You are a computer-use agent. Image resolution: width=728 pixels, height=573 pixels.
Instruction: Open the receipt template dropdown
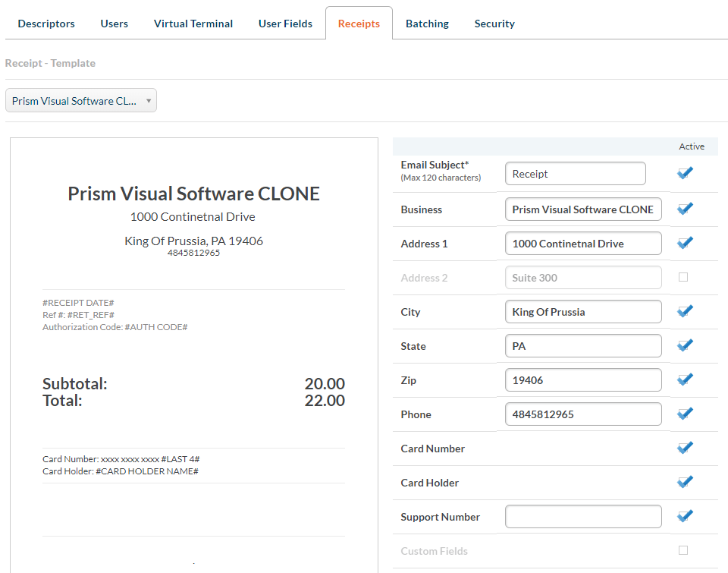(x=81, y=100)
